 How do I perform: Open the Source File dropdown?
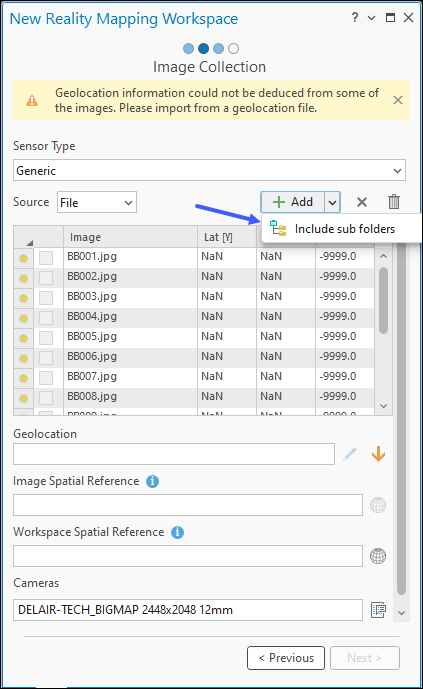[x=97, y=202]
